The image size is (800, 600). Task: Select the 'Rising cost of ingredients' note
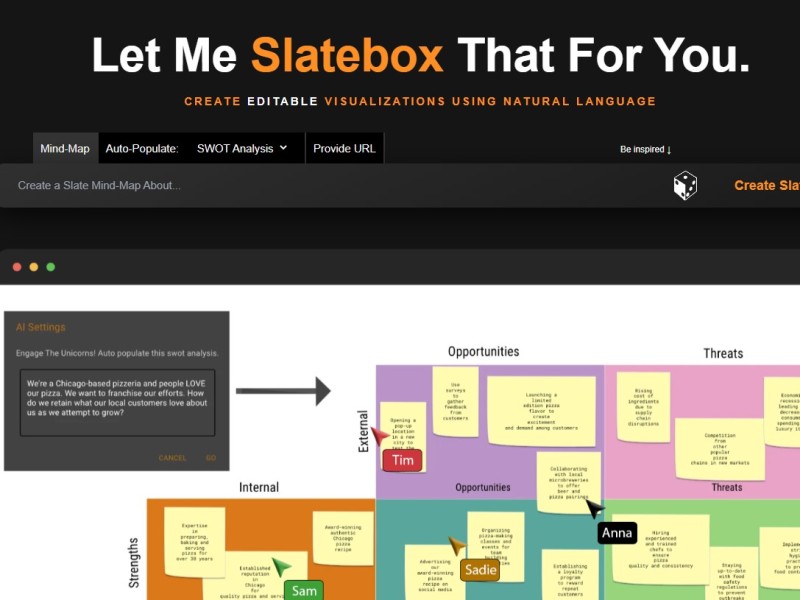click(x=643, y=407)
